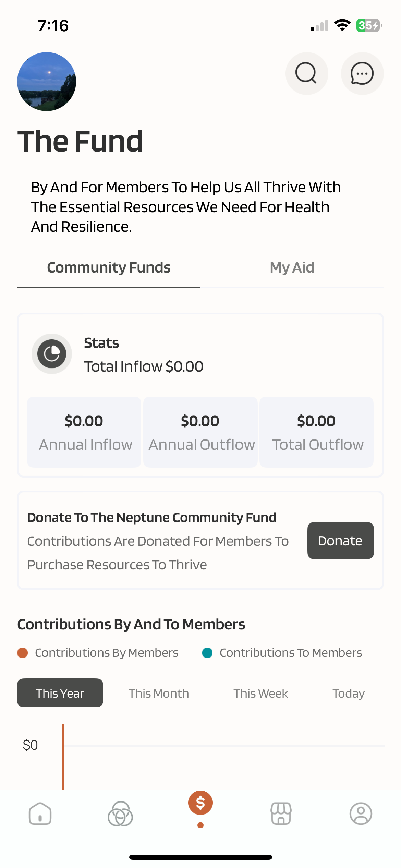Go to the Home tab icon

[40, 814]
